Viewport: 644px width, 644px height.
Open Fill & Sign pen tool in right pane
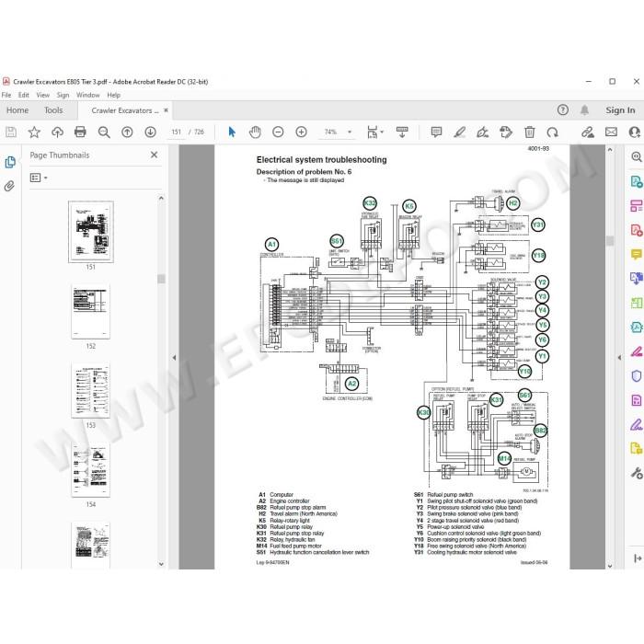click(x=637, y=424)
